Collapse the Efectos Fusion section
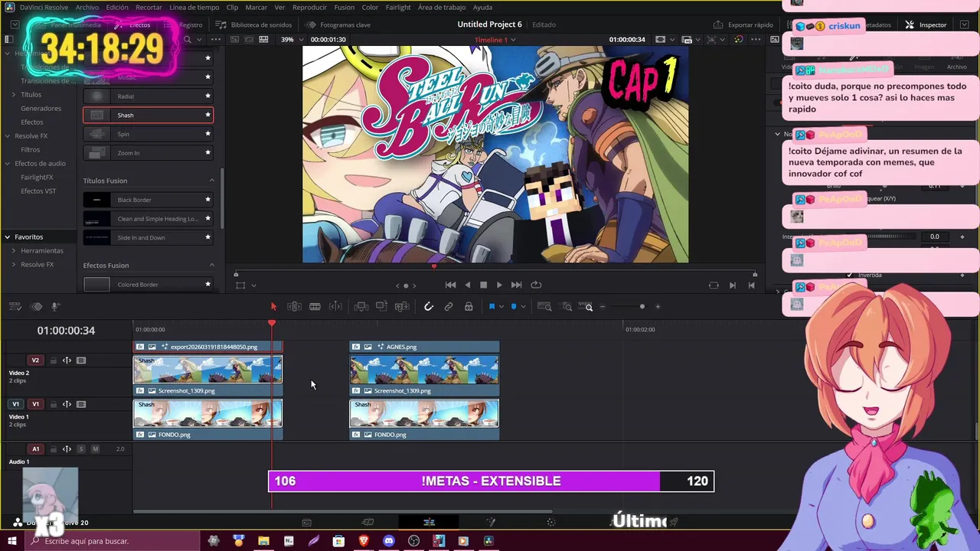980x551 pixels. pyautogui.click(x=212, y=266)
